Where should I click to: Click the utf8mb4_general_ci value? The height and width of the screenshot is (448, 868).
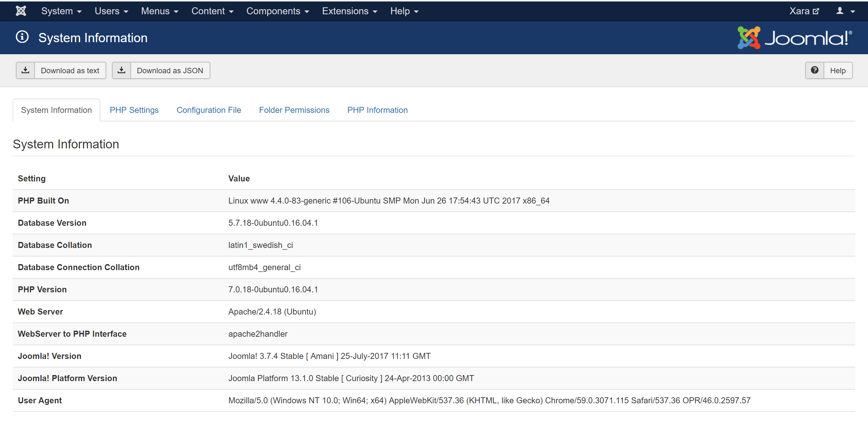click(265, 268)
